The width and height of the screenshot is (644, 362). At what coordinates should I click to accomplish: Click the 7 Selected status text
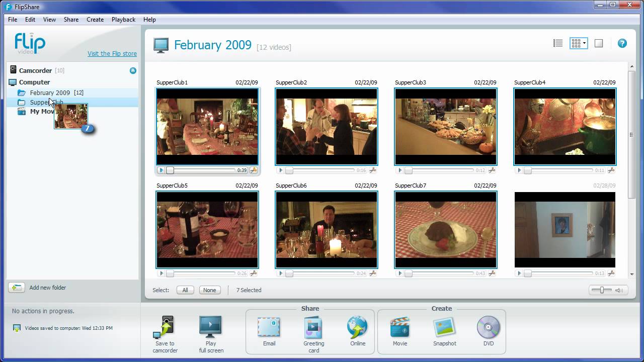click(x=249, y=290)
